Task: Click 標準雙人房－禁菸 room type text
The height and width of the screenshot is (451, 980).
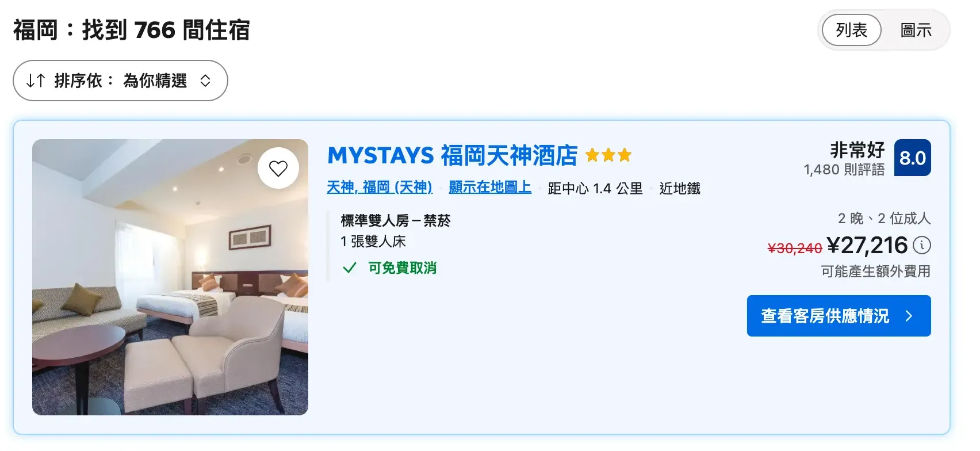Action: [396, 220]
